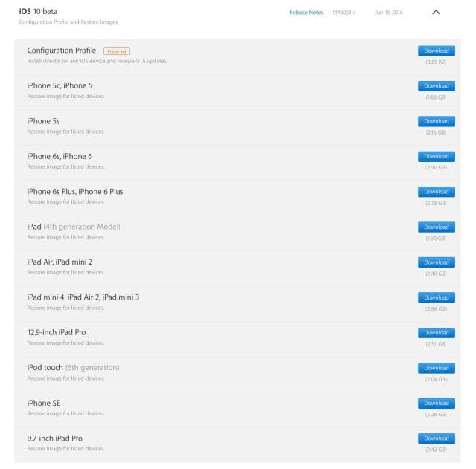Image resolution: width=476 pixels, height=469 pixels.
Task: Click the Configuration Profile title
Action: click(x=62, y=51)
